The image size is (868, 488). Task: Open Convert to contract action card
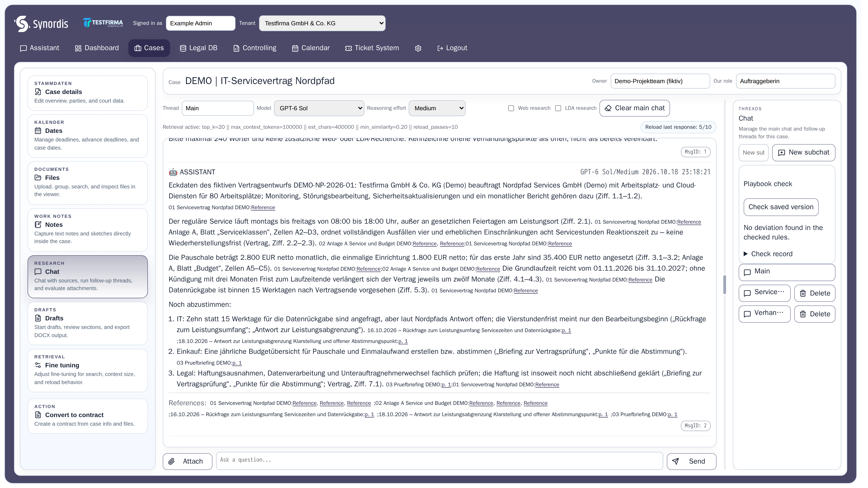[x=88, y=419]
